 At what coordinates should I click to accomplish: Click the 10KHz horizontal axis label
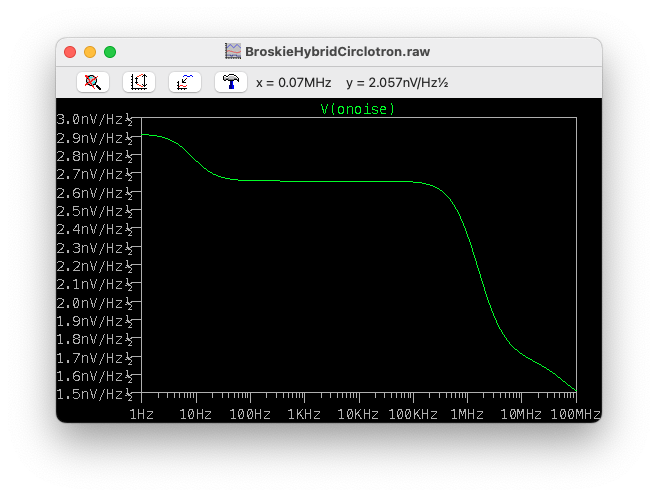(x=358, y=415)
